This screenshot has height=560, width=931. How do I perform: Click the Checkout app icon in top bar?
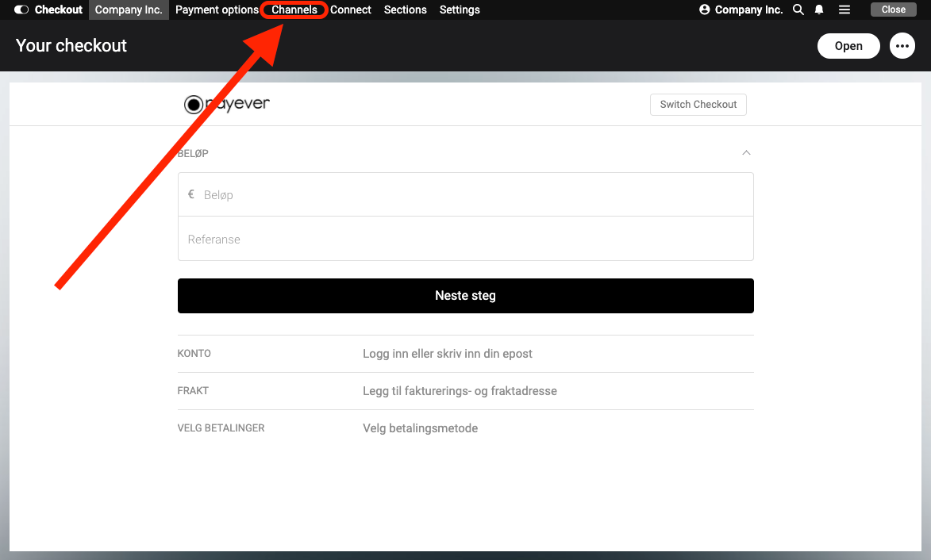[21, 10]
